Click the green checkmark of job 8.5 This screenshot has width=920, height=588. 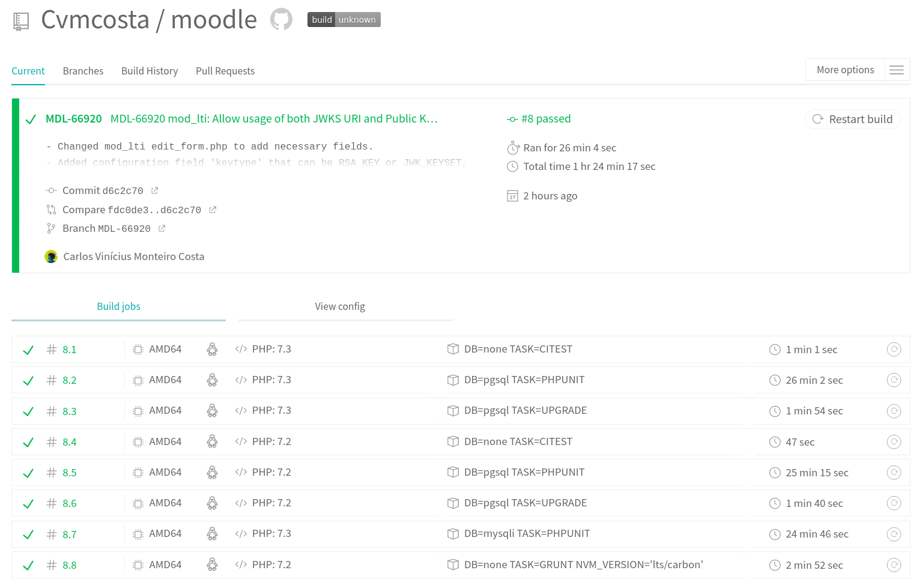(x=28, y=473)
